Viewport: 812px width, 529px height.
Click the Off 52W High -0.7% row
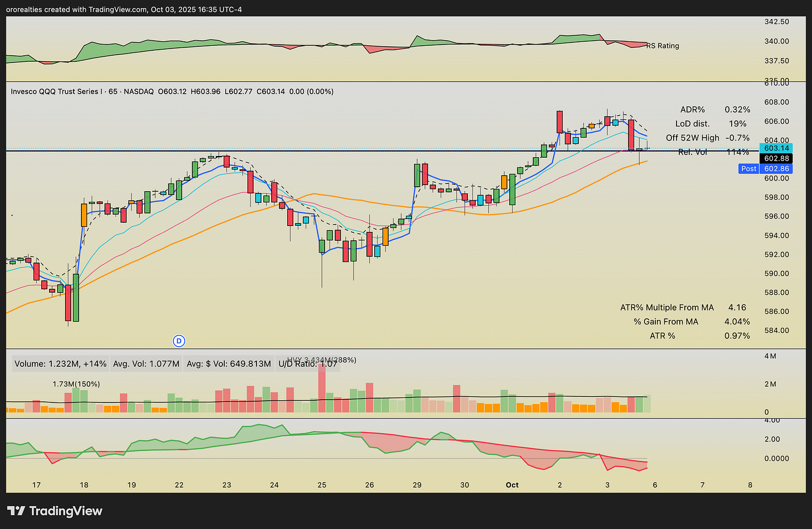[708, 138]
